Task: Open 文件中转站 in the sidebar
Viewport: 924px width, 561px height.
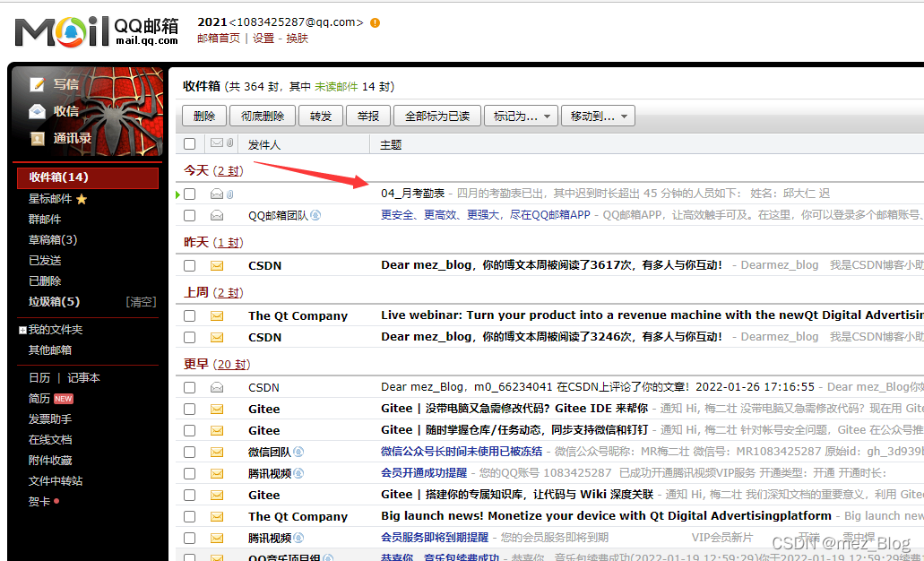Action: pyautogui.click(x=56, y=481)
